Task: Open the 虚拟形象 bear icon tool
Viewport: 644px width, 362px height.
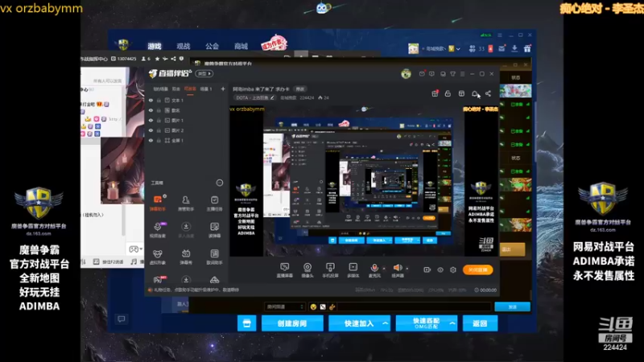Action: [157, 257]
